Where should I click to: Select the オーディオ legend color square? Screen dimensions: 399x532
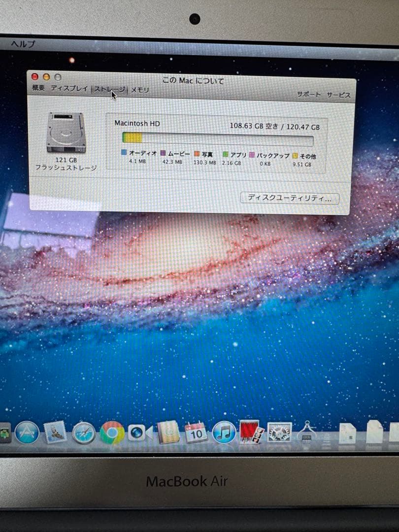(x=123, y=153)
